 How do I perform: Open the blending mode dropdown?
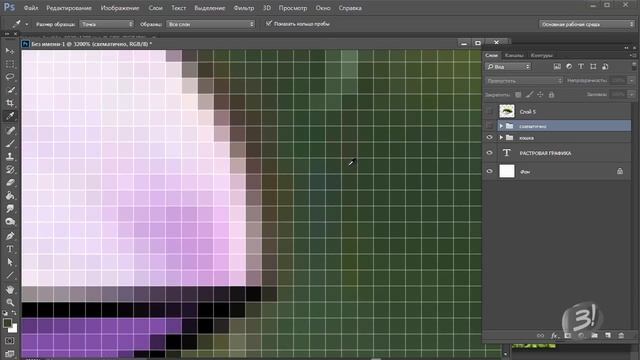point(524,81)
